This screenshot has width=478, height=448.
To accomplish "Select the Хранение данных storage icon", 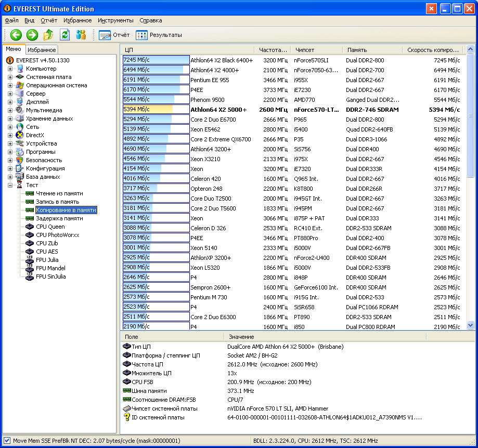I will point(20,118).
